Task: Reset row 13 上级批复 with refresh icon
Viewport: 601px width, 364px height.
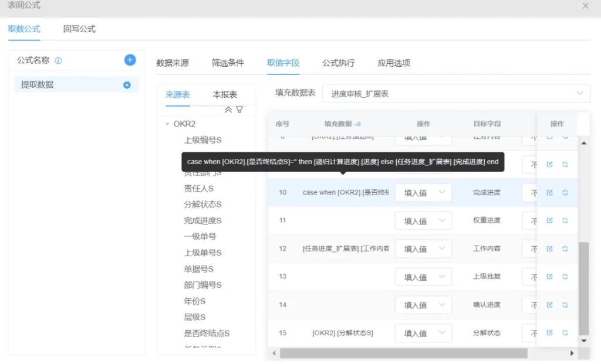Action: [x=565, y=276]
